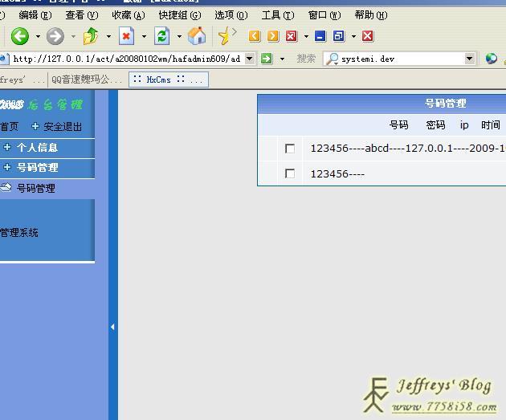Open the search box history dropdown
Image resolution: width=506 pixels, height=420 pixels.
470,59
